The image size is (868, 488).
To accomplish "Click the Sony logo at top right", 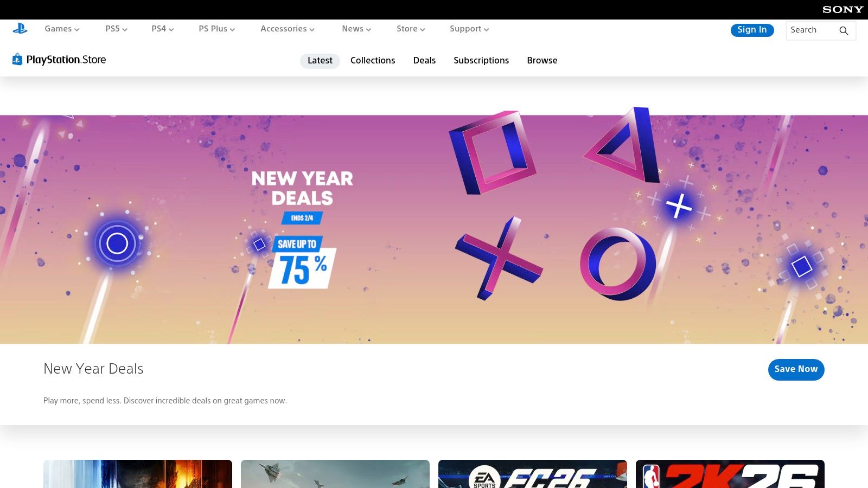I will pos(841,9).
